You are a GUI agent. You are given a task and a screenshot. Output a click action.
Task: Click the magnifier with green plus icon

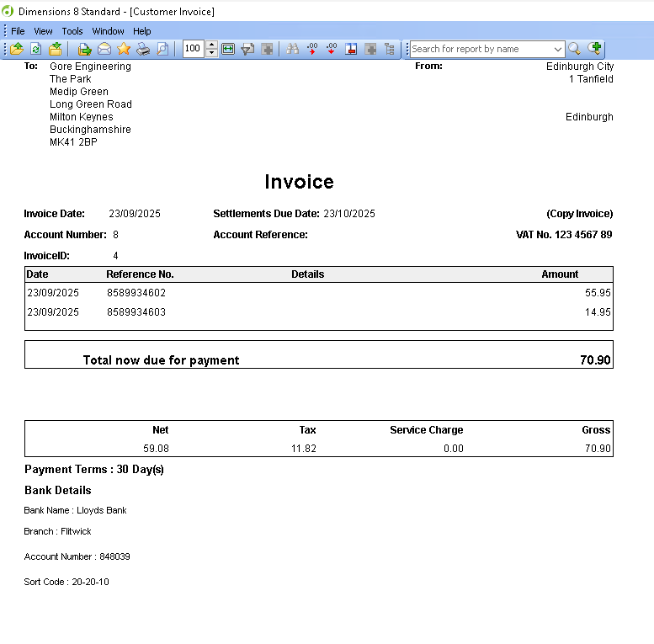click(x=595, y=49)
